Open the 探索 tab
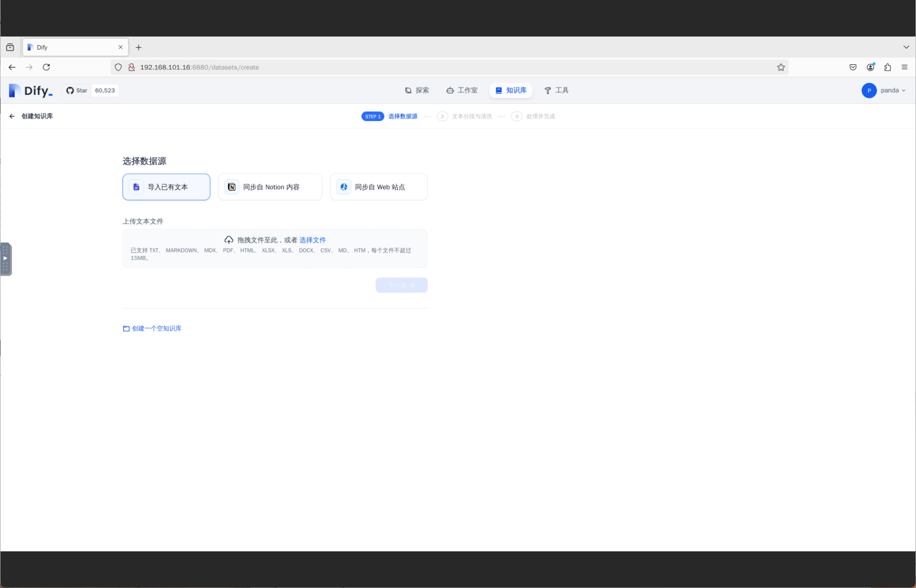 417,90
